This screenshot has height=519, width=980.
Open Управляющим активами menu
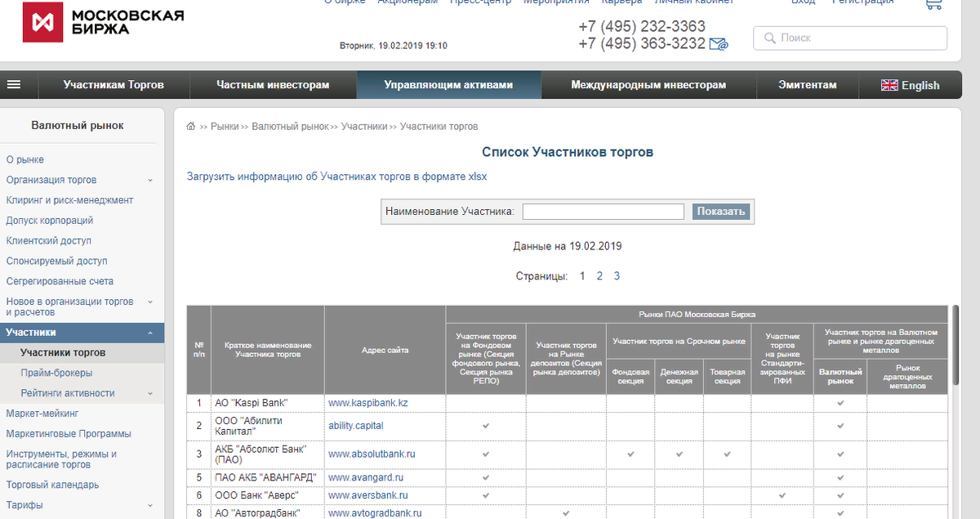[448, 85]
